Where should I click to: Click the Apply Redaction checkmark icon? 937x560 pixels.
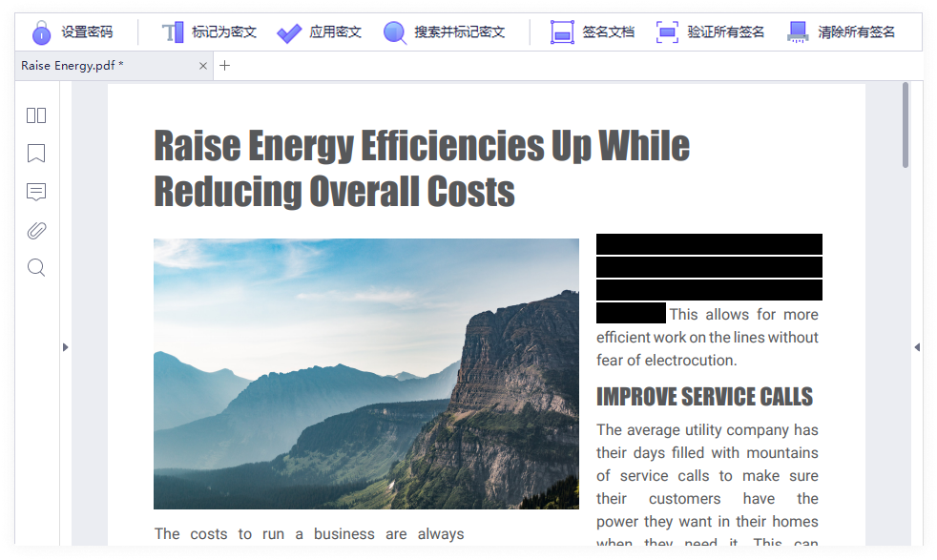point(289,32)
